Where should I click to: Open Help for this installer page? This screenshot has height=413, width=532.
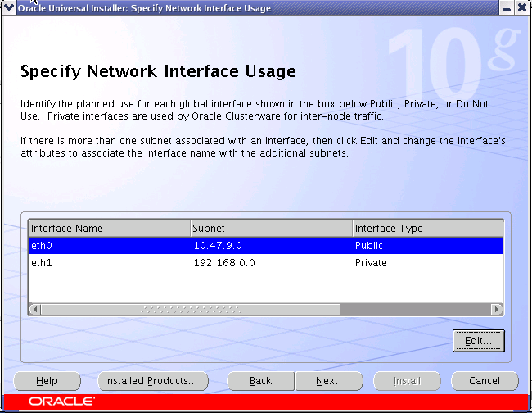pos(47,381)
